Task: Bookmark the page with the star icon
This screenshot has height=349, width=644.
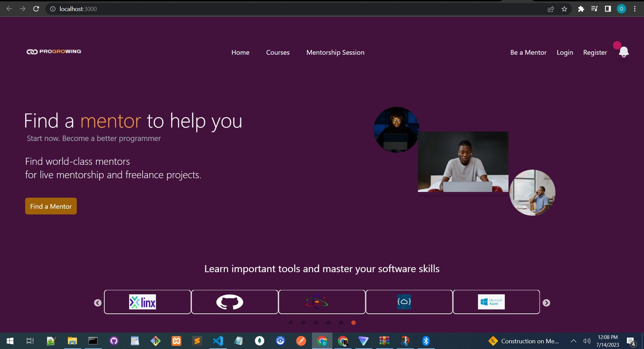Action: (565, 9)
